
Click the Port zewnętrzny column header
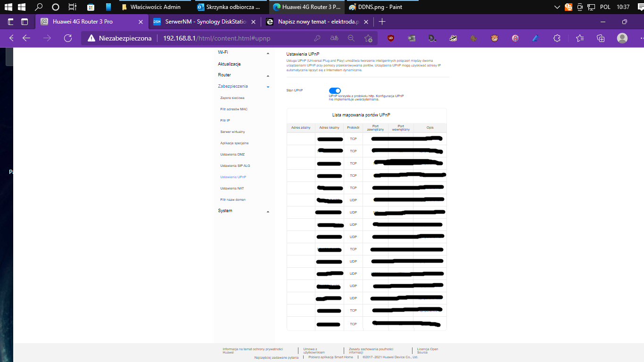pos(375,128)
